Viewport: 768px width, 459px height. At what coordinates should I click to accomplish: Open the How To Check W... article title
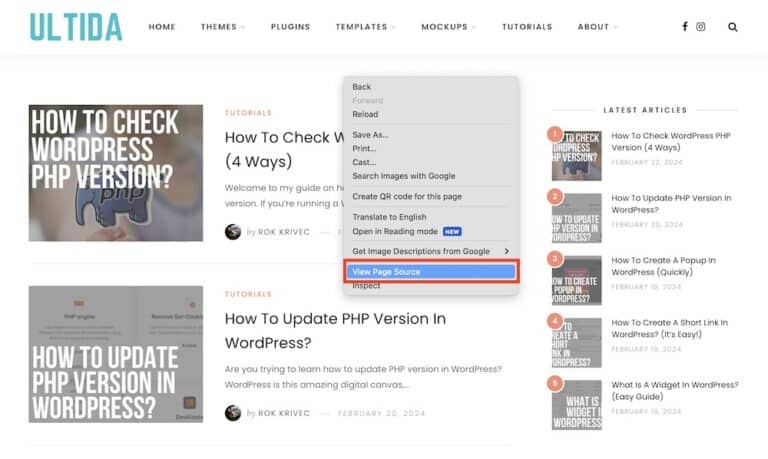click(x=284, y=149)
